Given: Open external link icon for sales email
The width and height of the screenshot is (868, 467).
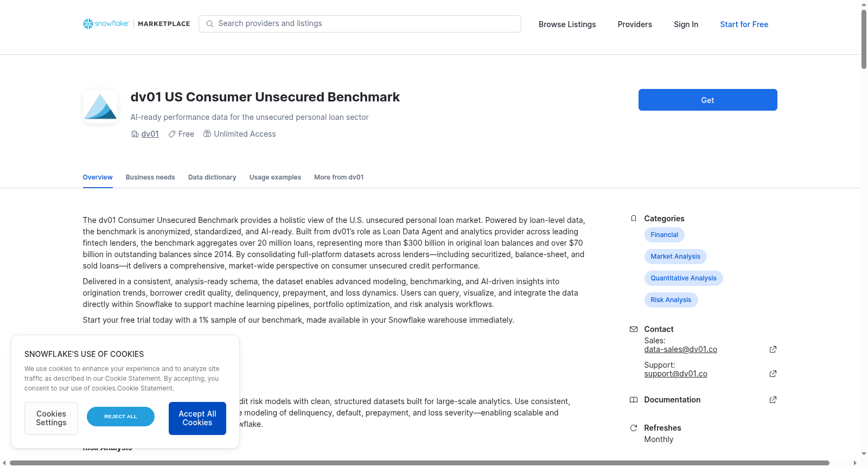Looking at the screenshot, I should click(773, 349).
